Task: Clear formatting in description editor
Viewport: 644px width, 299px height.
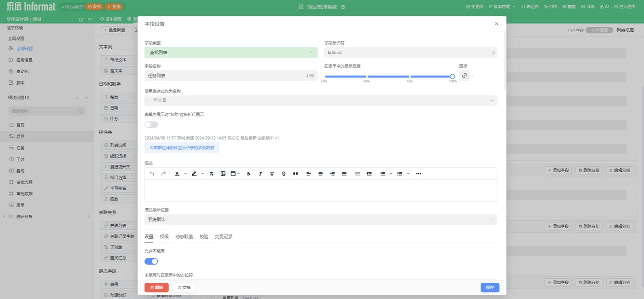Action: 211,174
